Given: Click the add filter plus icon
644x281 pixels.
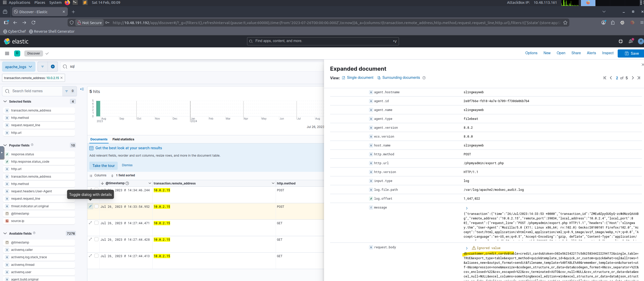Looking at the screenshot, I should (53, 67).
